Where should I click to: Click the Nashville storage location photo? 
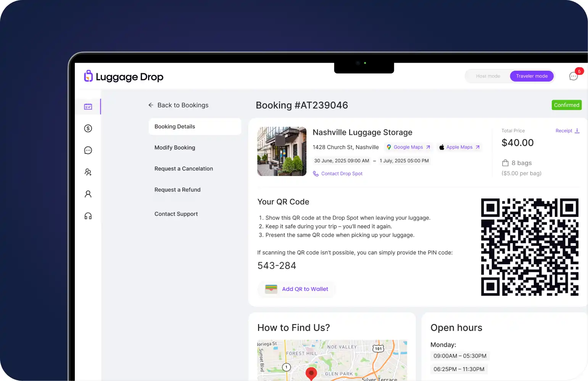(282, 151)
